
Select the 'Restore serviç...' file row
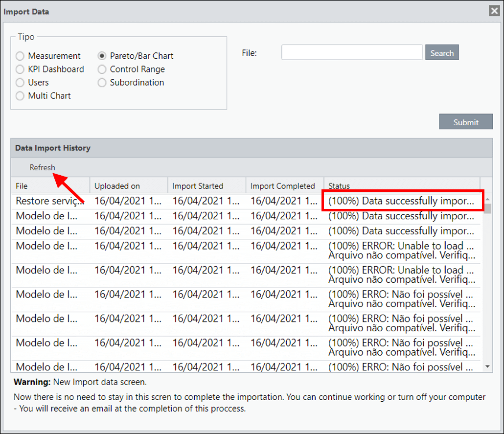[x=246, y=201]
